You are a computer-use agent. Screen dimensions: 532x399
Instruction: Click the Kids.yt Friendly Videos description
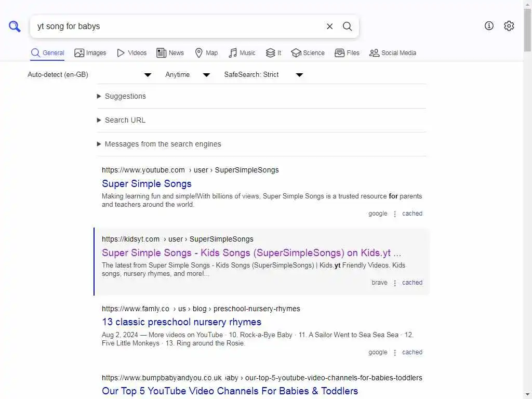coord(254,270)
